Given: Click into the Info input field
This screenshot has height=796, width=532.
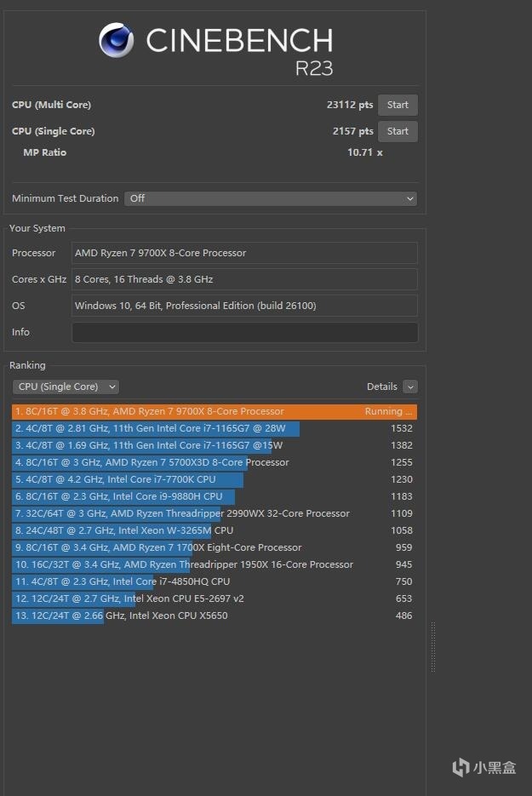Looking at the screenshot, I should click(x=244, y=333).
